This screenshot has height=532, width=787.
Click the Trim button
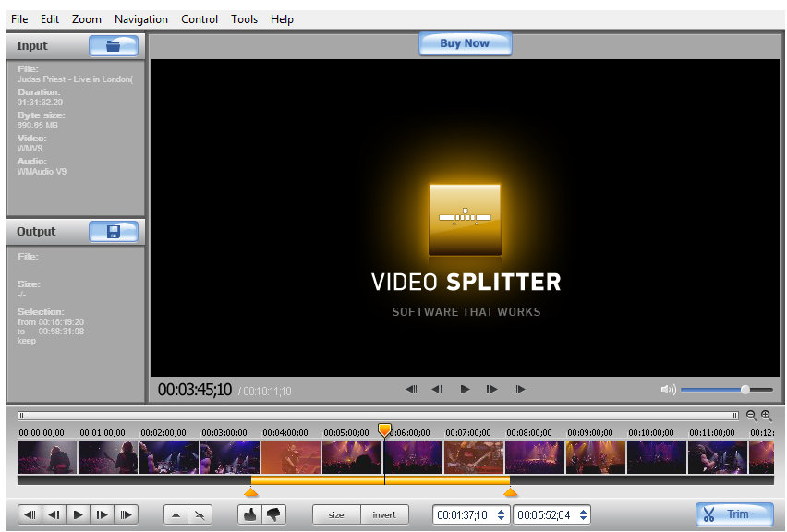(734, 514)
